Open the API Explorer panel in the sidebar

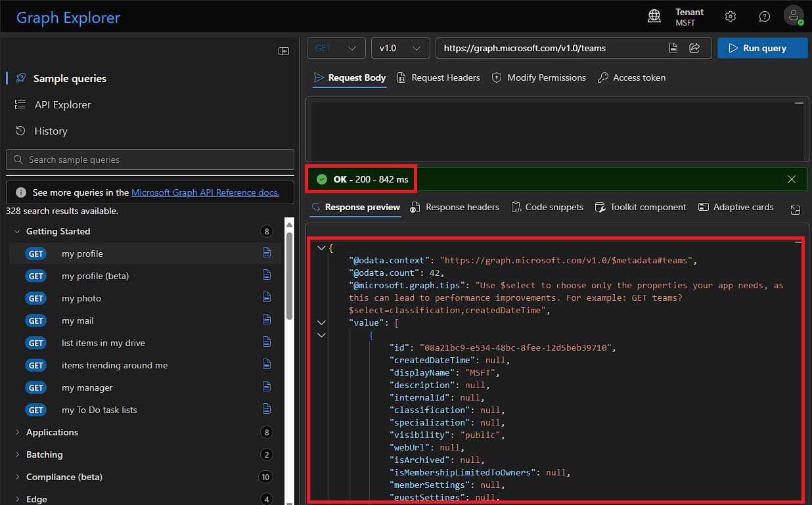click(63, 104)
